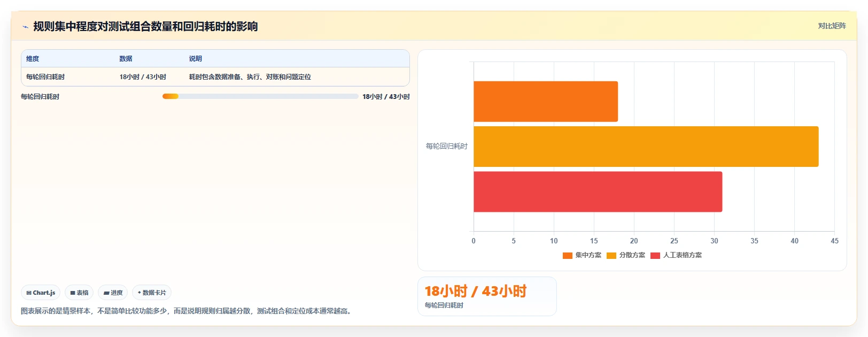Select the 表格 tag chip
868x337 pixels.
click(x=79, y=293)
